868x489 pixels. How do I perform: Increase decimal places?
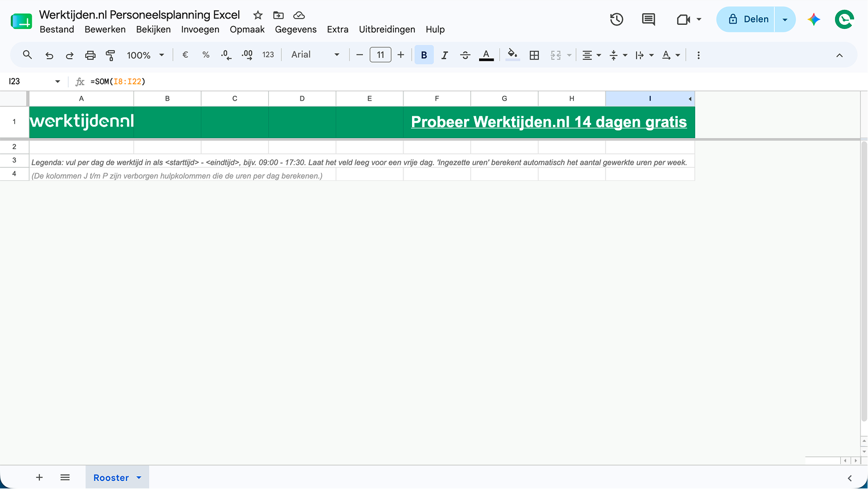(247, 55)
